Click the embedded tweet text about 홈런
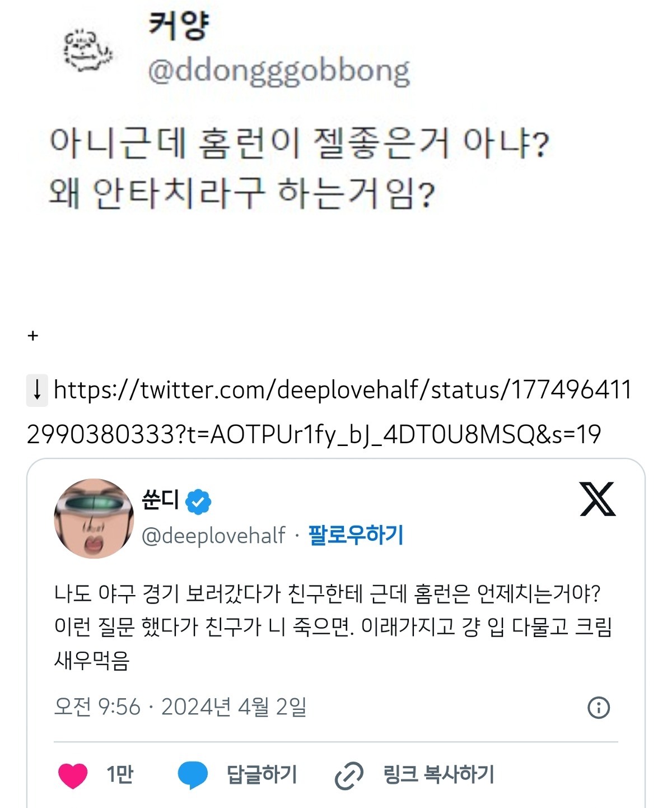The image size is (672, 808). (333, 626)
